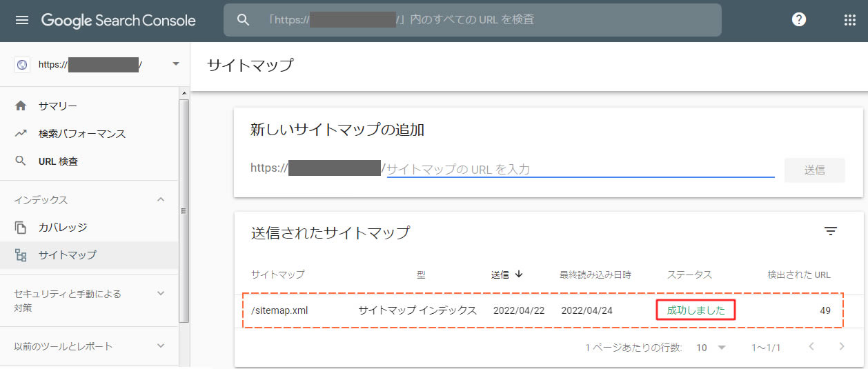Click the 送信 column header

click(500, 275)
